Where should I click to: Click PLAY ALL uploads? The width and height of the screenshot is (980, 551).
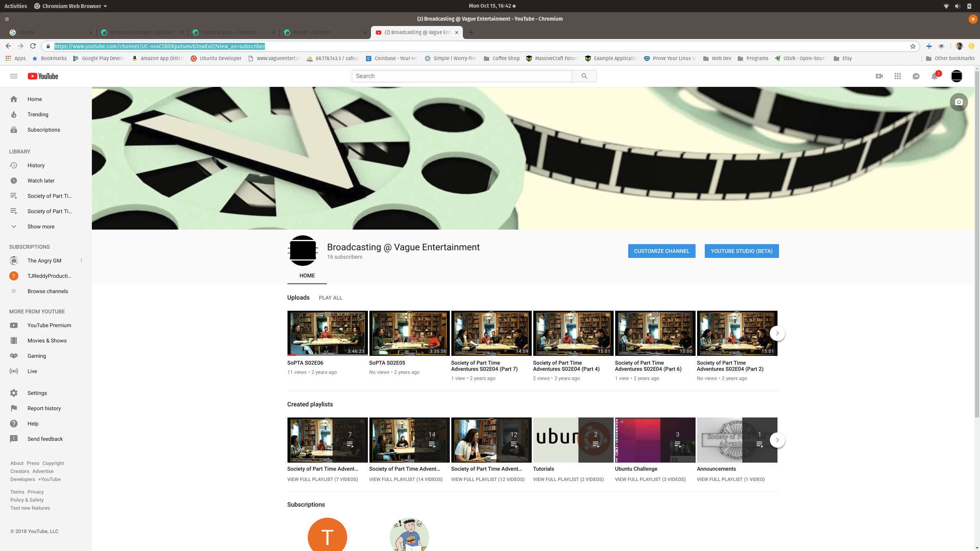(330, 298)
